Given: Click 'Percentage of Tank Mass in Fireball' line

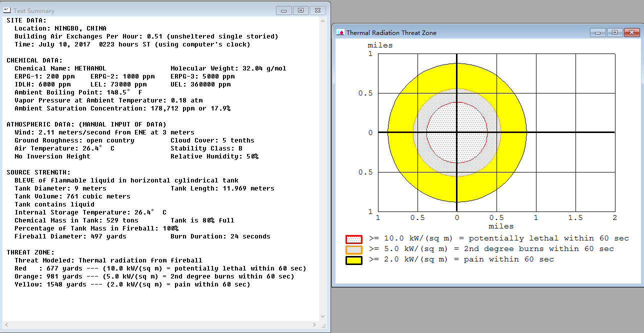Looking at the screenshot, I should 96,228.
